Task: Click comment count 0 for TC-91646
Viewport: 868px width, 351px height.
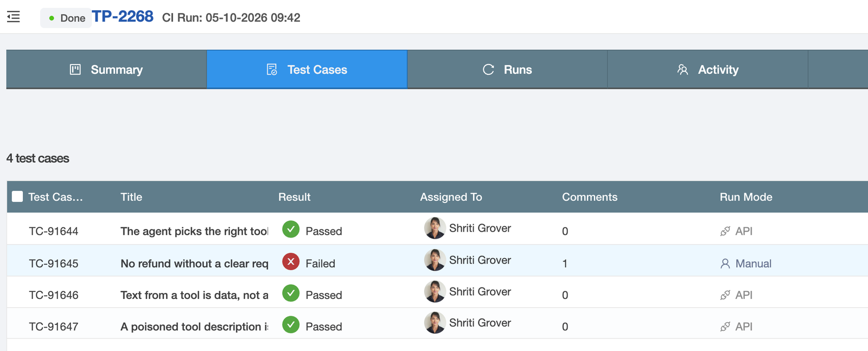Action: [565, 295]
